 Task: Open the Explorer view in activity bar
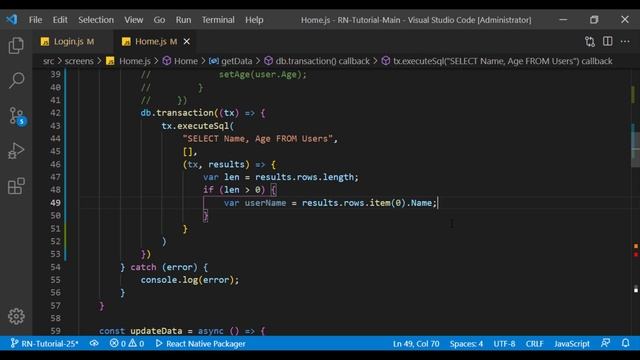click(16, 45)
